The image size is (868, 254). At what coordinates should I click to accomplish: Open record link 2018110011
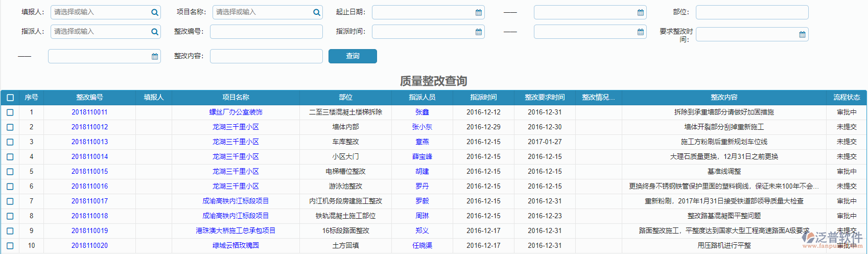[x=89, y=112]
